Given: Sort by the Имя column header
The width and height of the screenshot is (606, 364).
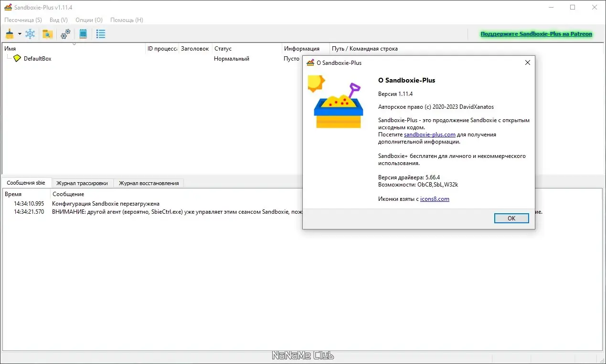Looking at the screenshot, I should pos(74,48).
